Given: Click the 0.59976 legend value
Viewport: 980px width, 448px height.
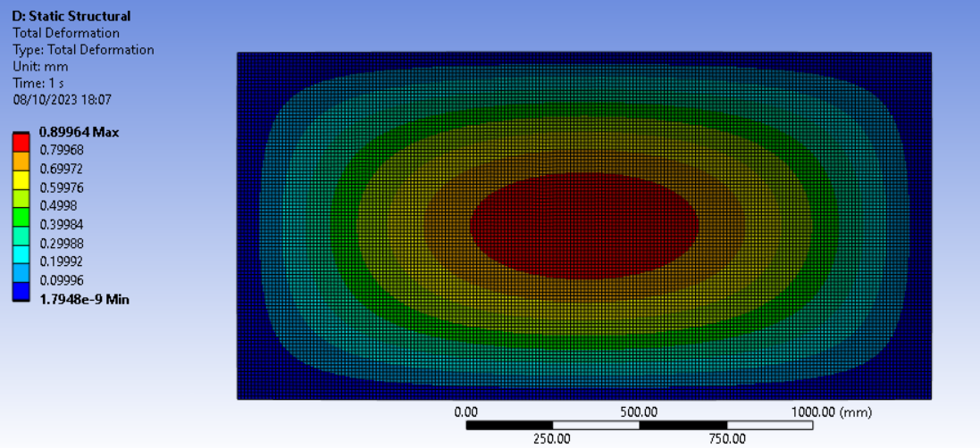Looking at the screenshot, I should click(x=62, y=187).
